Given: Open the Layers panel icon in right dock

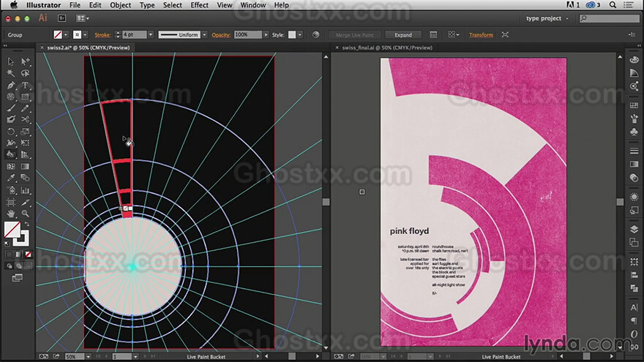Looking at the screenshot, I should pyautogui.click(x=634, y=229).
